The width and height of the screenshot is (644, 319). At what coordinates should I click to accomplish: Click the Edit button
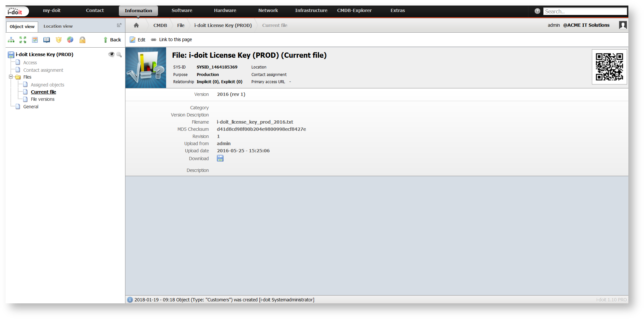click(137, 40)
